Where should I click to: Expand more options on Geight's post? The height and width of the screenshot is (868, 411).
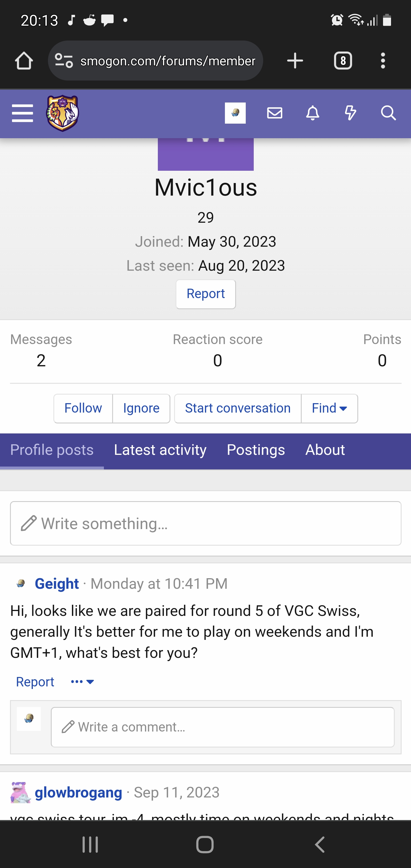pyautogui.click(x=82, y=682)
